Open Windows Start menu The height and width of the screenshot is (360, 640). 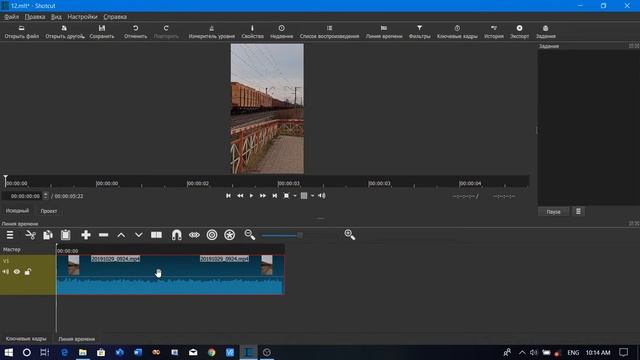click(x=9, y=352)
